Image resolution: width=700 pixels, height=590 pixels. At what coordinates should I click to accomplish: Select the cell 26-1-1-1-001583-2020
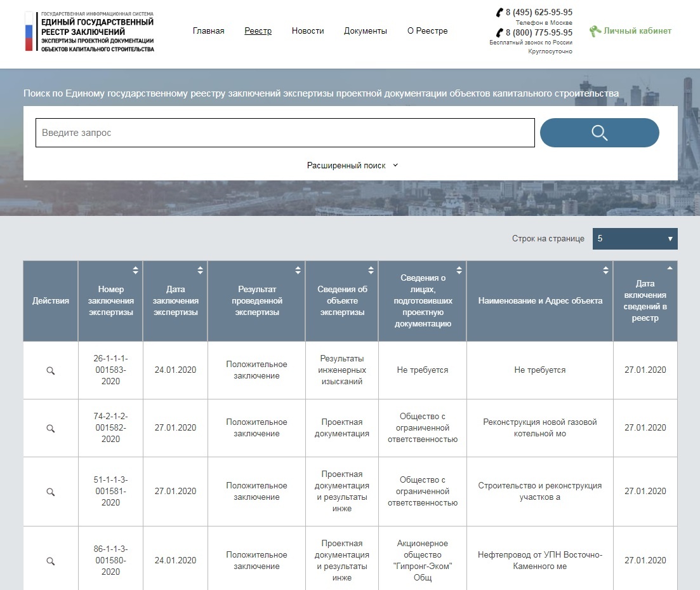pos(110,370)
